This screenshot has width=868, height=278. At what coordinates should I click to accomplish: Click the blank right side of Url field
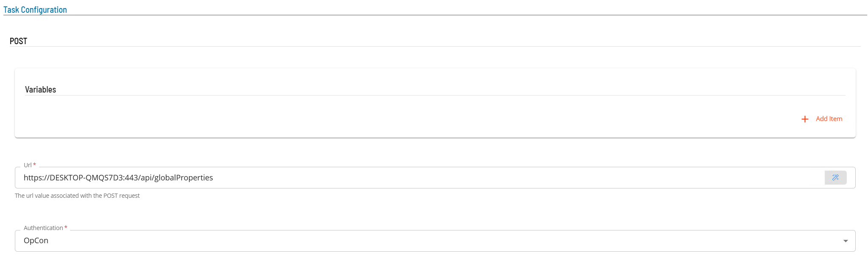click(x=518, y=177)
